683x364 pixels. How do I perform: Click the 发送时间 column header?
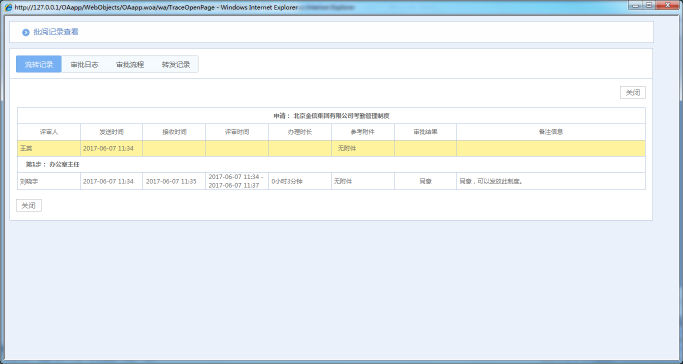(112, 132)
